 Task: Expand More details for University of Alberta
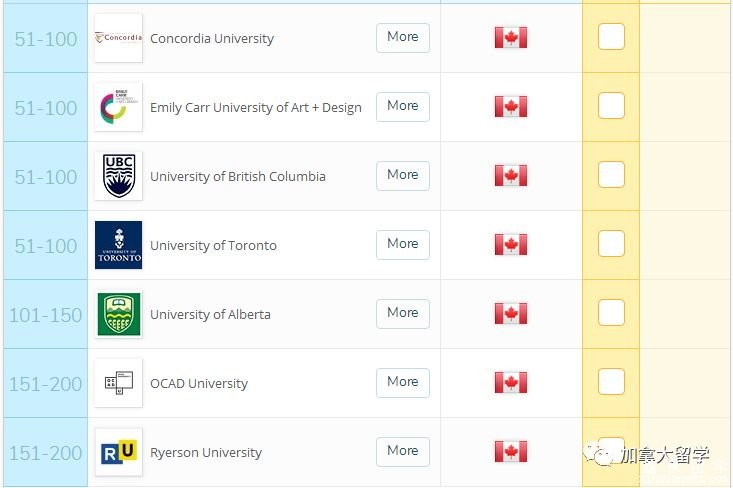[403, 314]
